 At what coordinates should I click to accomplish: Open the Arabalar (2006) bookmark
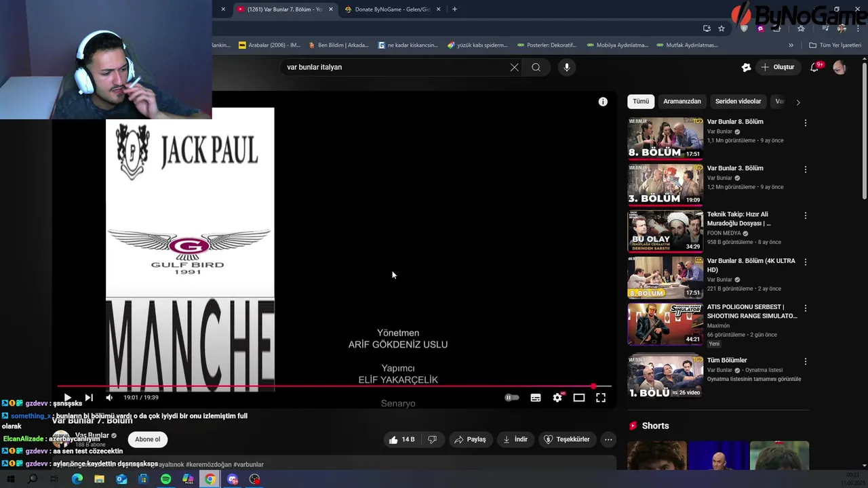[x=270, y=45]
